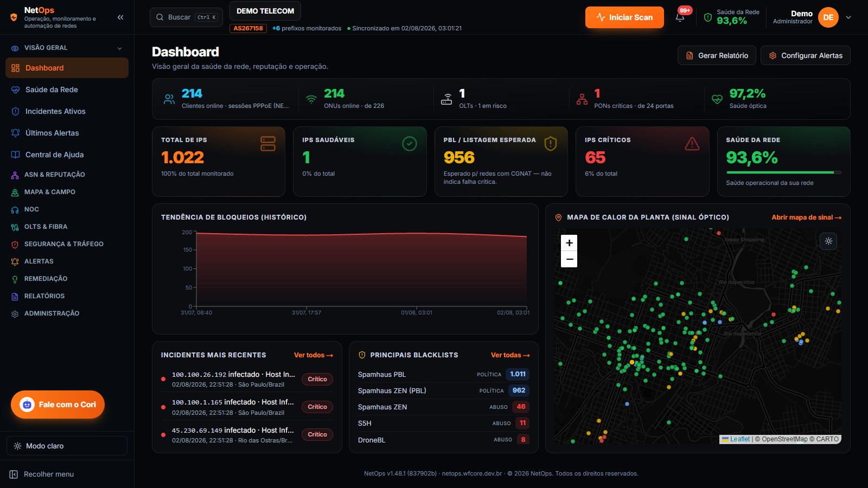Screen dimensions: 868x488
Task: Click Configurar Alertas button
Action: (805, 55)
